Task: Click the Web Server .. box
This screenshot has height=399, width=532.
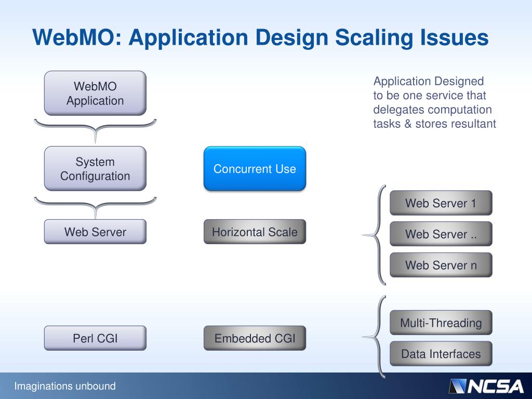Action: [x=441, y=234]
